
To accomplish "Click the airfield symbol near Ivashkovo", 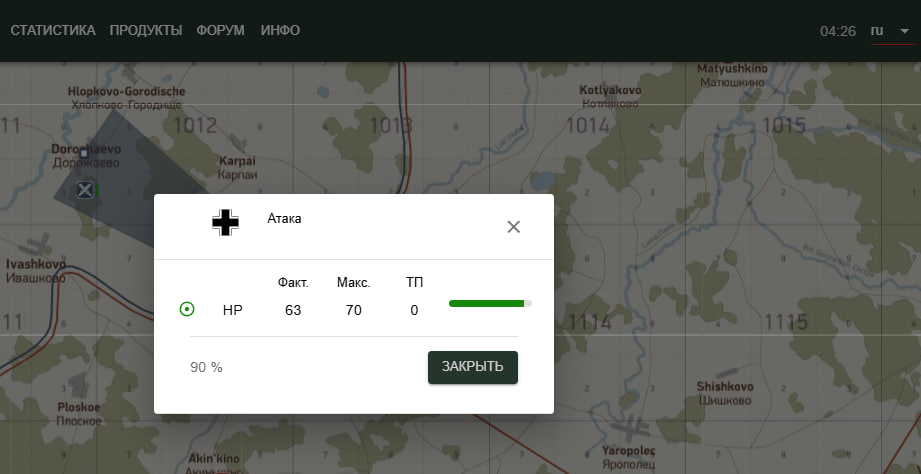I will point(37,245).
